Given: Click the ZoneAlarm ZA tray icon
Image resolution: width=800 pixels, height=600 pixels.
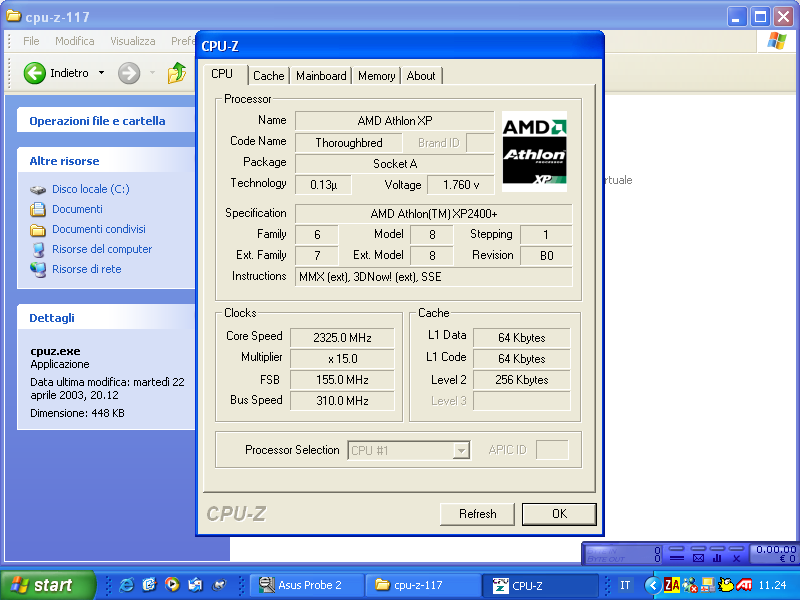Looking at the screenshot, I should point(671,585).
